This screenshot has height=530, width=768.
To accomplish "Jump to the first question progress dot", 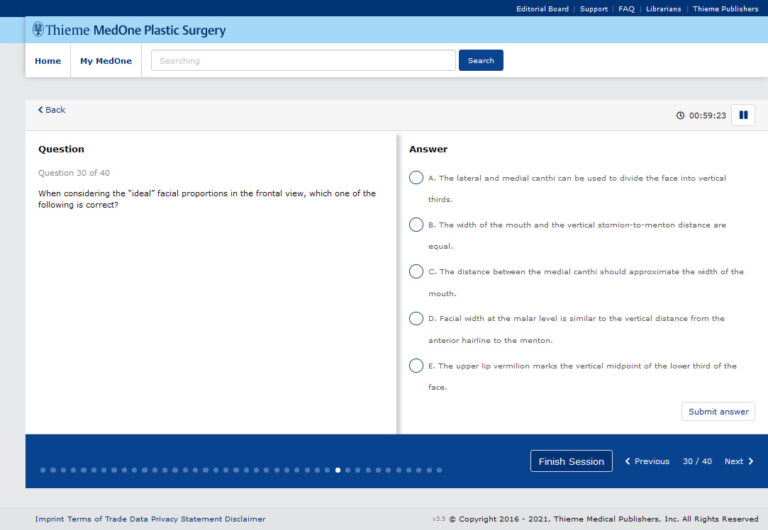I will (43, 470).
